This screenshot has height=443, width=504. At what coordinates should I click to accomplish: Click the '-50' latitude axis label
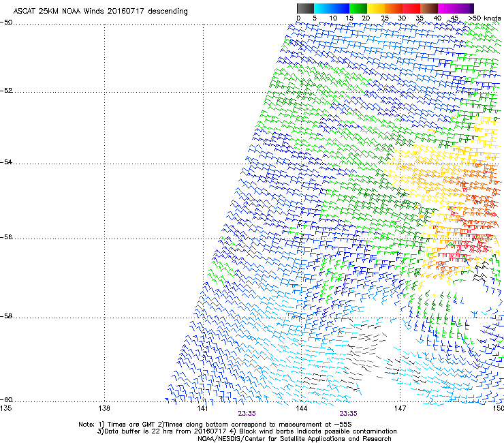(x=6, y=22)
